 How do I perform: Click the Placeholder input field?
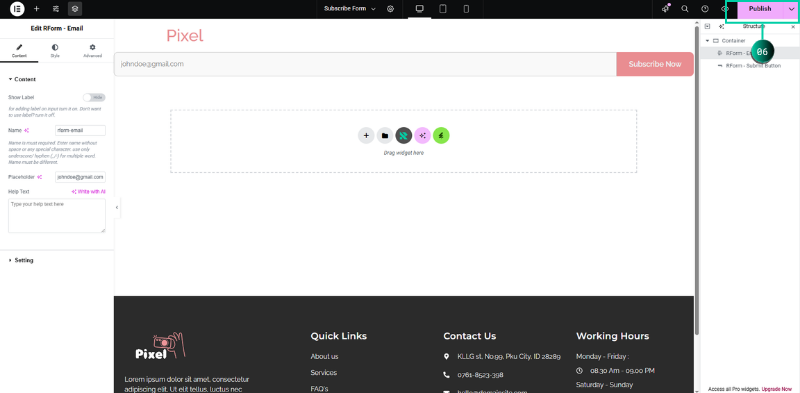(80, 177)
